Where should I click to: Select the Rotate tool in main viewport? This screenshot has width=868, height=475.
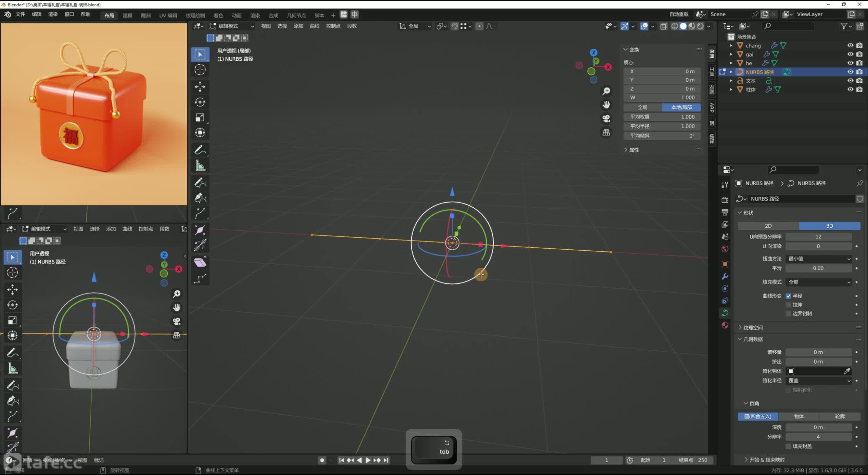[200, 102]
